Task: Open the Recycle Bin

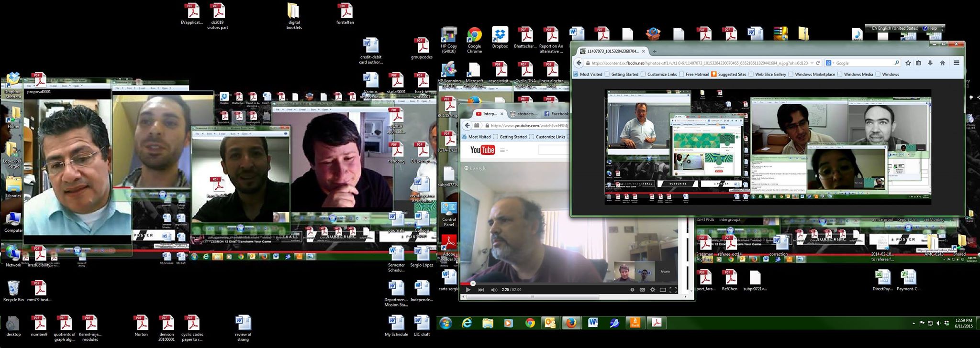Action: click(x=13, y=291)
